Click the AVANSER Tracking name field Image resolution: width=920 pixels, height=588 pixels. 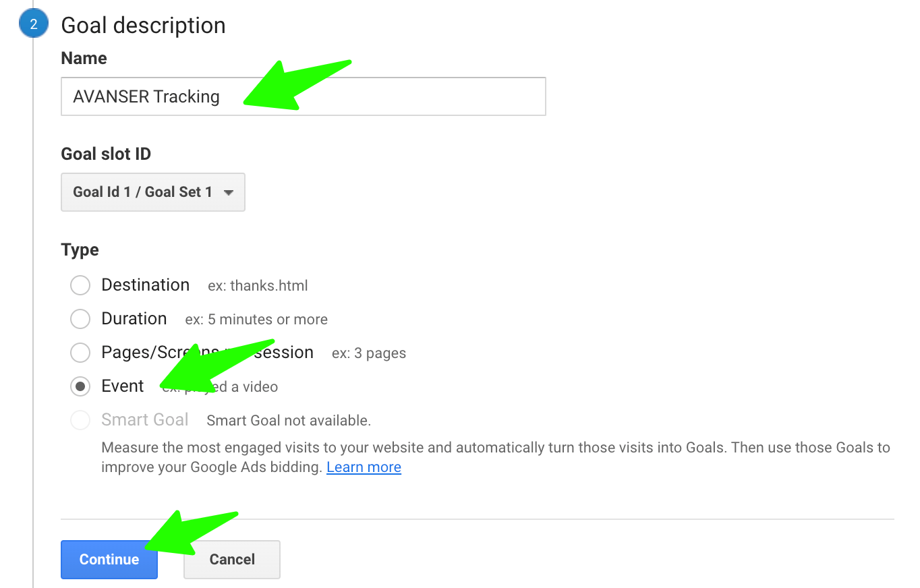(x=303, y=96)
